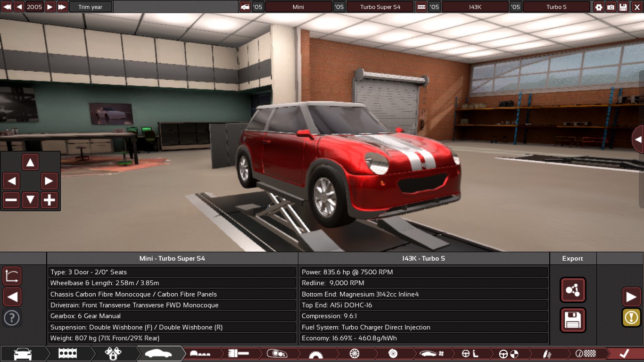The image size is (644, 362).
Task: Open the body style selection tab
Action: coord(200,354)
